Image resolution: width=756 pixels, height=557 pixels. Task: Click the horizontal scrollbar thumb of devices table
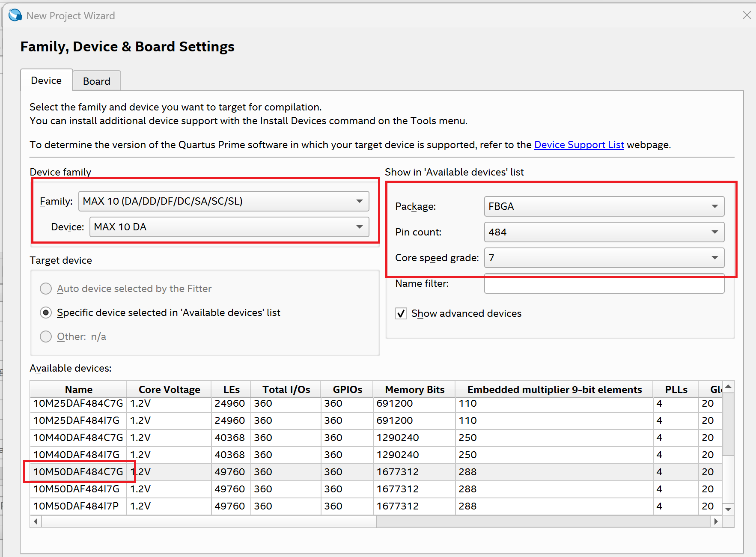[209, 521]
